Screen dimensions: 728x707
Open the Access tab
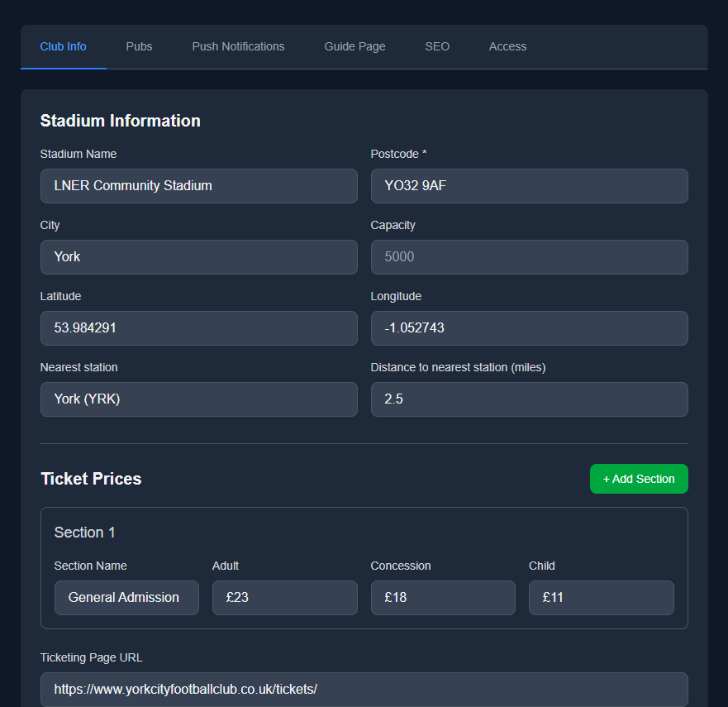point(507,46)
